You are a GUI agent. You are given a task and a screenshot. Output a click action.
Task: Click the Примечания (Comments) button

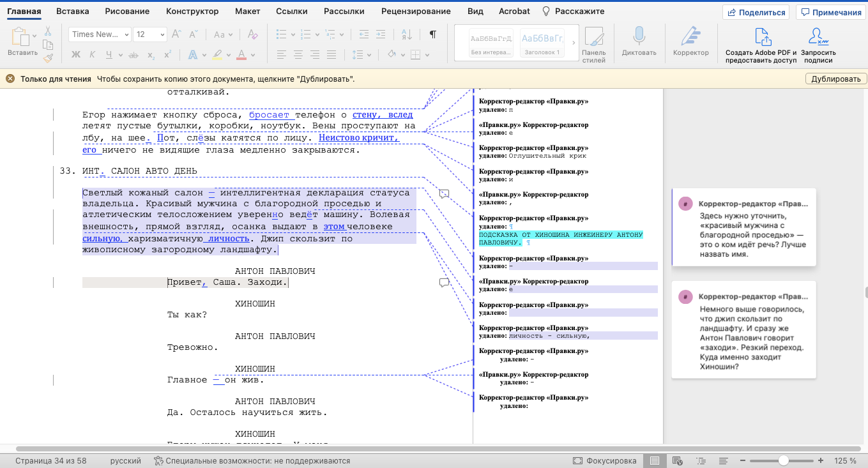click(x=831, y=12)
